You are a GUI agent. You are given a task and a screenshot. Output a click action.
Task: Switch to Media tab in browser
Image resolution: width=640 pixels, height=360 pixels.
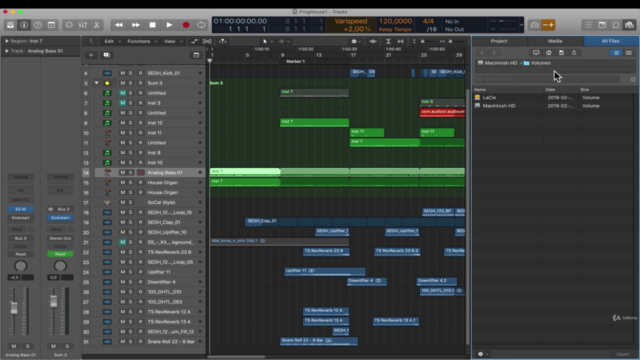[x=555, y=41]
